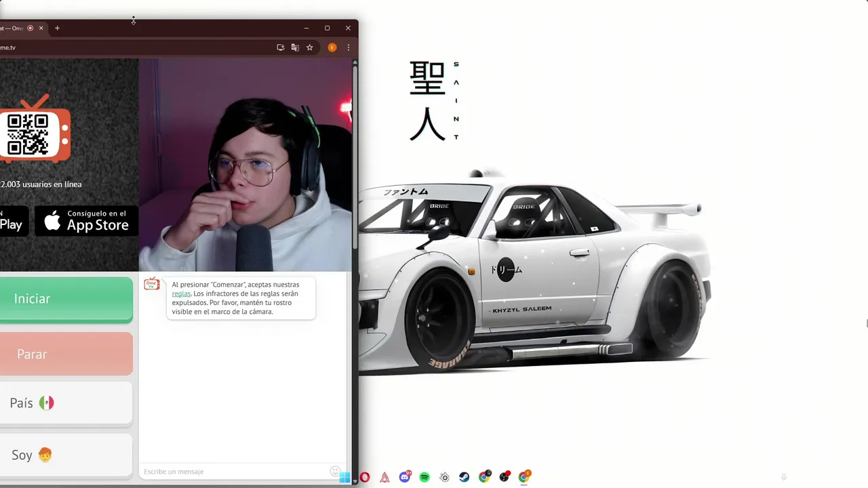Open the Windows Start menu
Viewport: 868px width, 488px height.
[344, 477]
